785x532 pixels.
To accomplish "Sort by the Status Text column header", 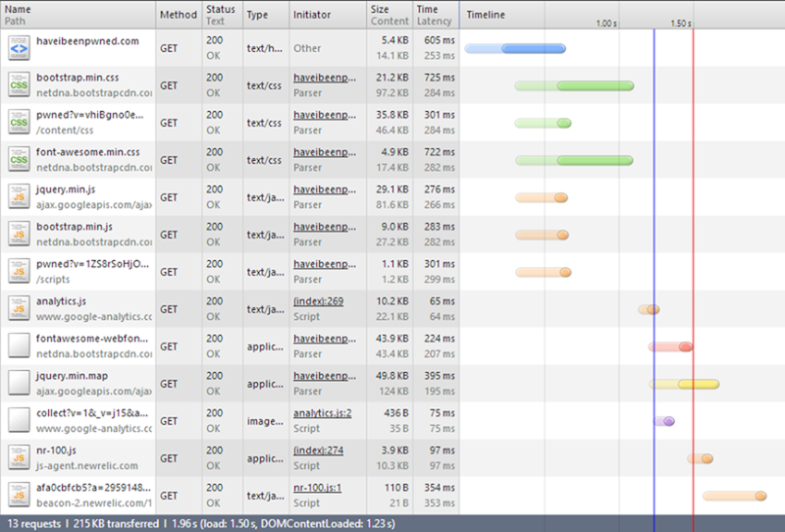I will (x=223, y=15).
